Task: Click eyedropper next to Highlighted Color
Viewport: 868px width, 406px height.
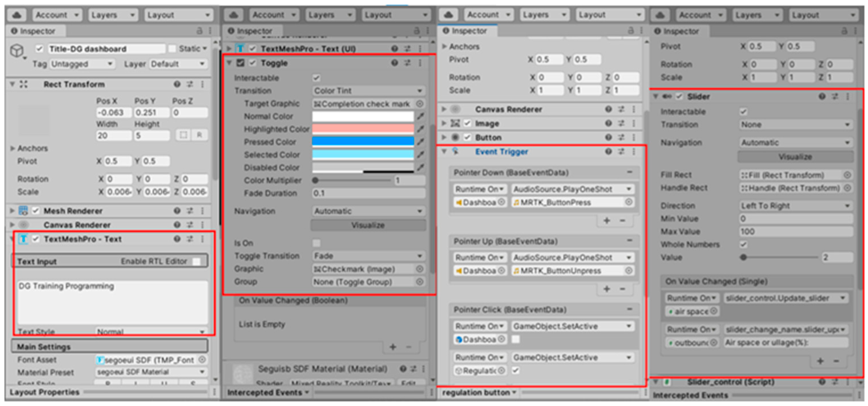Action: point(420,129)
